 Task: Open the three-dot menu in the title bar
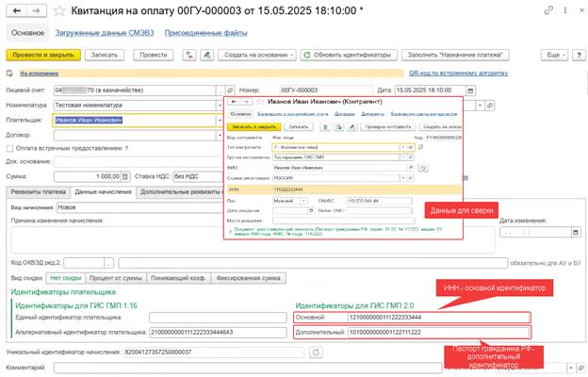click(565, 10)
